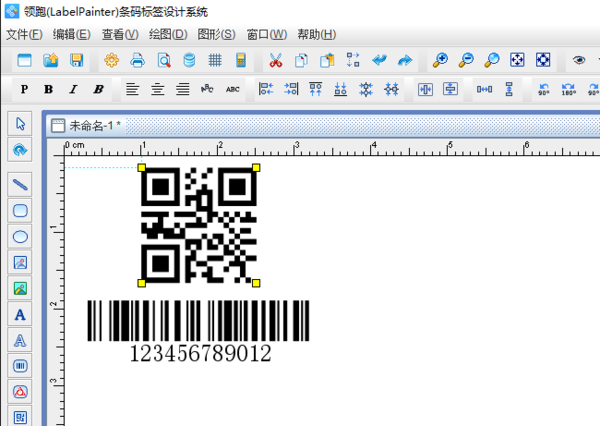
Task: Open the 查看(V) menu
Action: [120, 34]
